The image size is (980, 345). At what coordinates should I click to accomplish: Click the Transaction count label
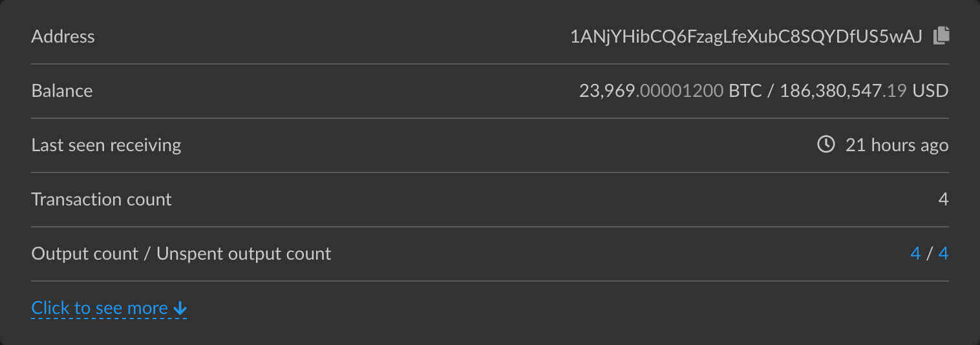click(101, 199)
